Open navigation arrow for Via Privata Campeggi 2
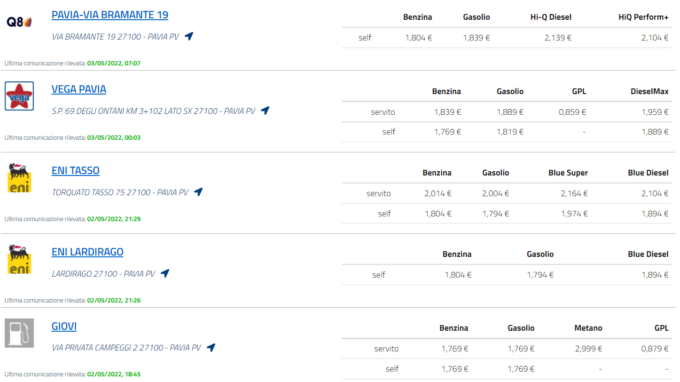Screen dimensions: 680x382 (211, 347)
